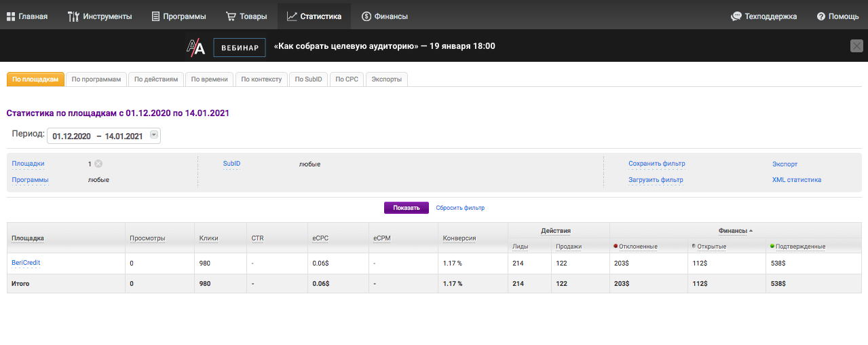
Task: Sort by eCPM column header
Action: (x=382, y=238)
